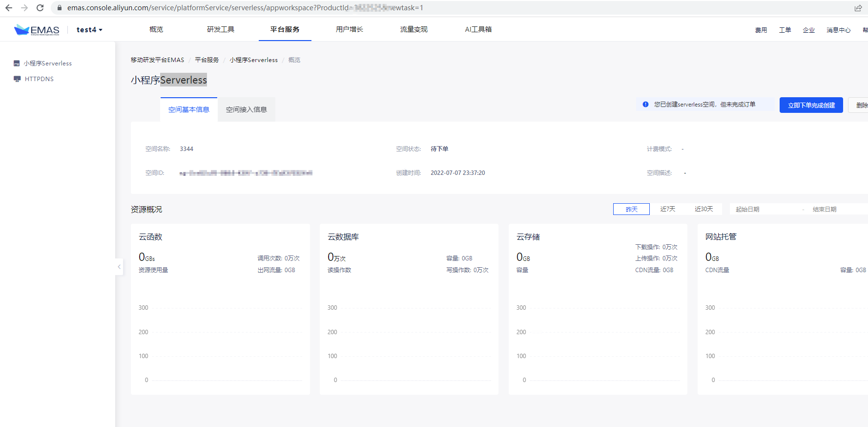
Task: Open the test4 project dropdown
Action: pyautogui.click(x=89, y=30)
